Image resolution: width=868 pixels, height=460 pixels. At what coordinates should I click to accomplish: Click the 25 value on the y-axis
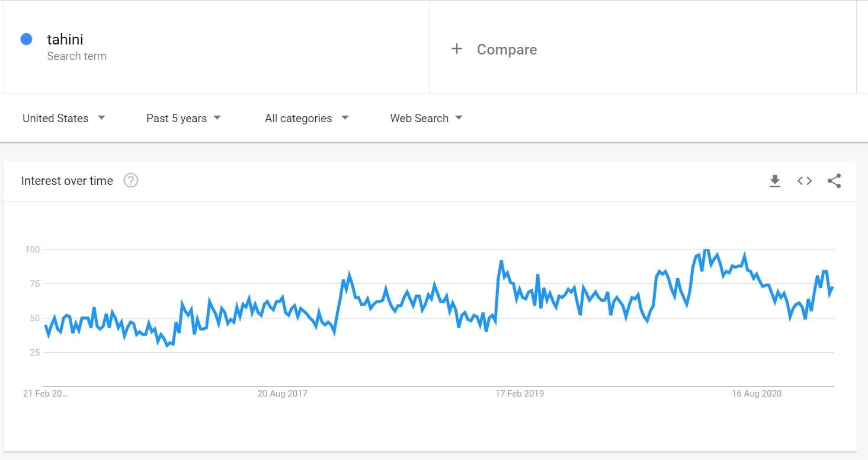point(34,353)
